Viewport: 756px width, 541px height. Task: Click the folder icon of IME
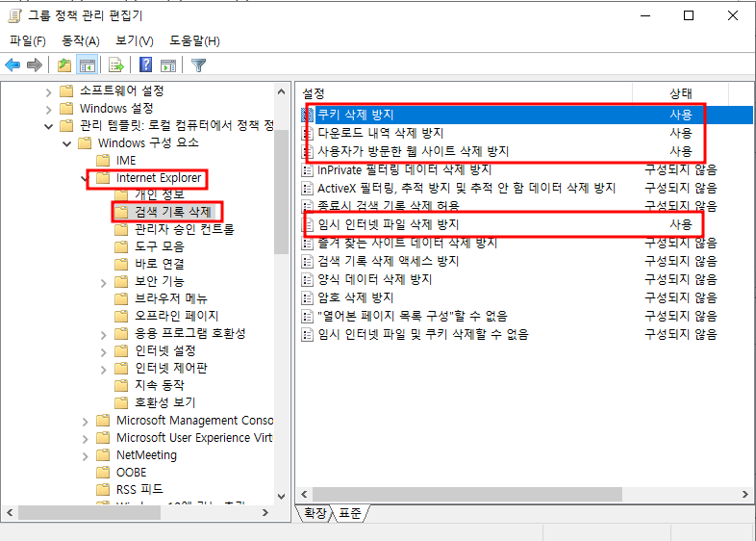[103, 160]
